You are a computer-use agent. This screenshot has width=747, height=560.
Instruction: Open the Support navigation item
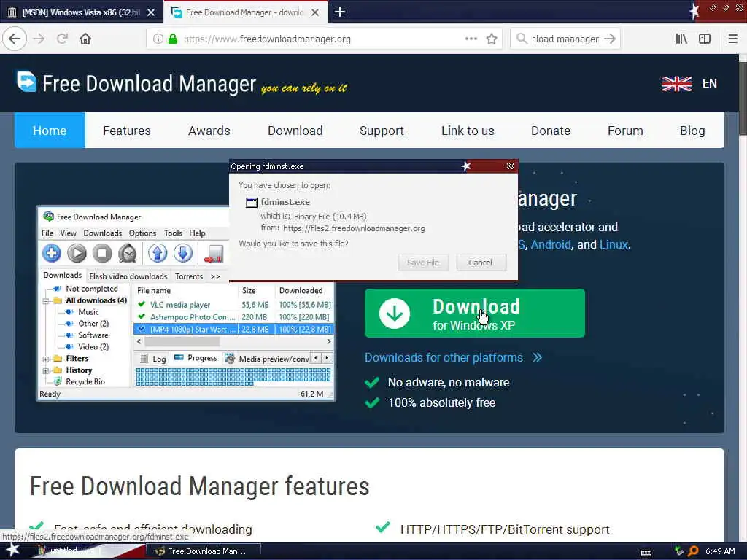tap(382, 131)
